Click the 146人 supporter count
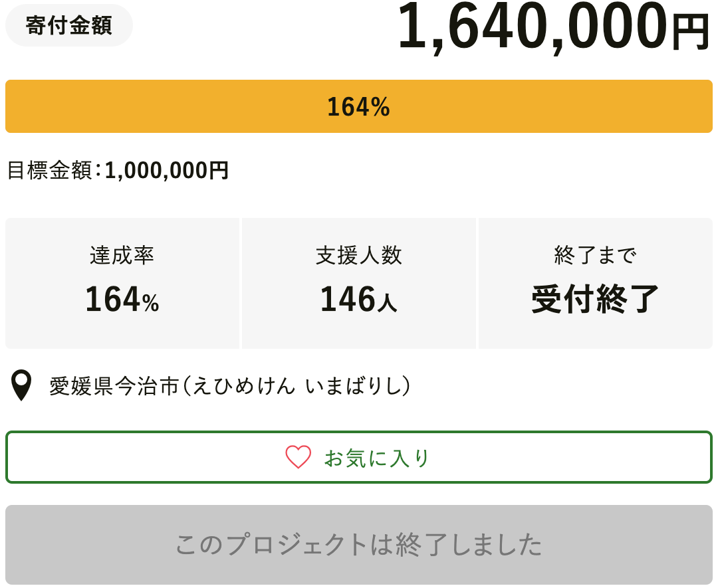Viewport: 718px width, 588px height. pyautogui.click(x=358, y=299)
